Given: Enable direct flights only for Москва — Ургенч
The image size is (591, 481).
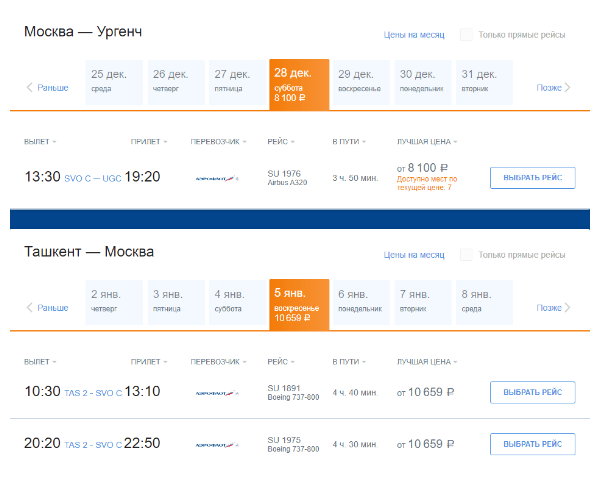Looking at the screenshot, I should [x=466, y=35].
